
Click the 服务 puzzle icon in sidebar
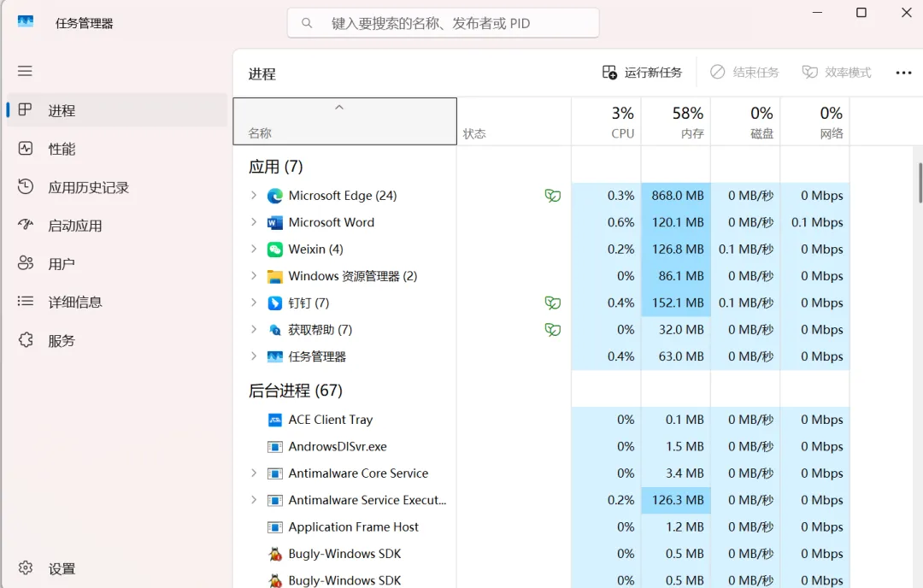coord(26,339)
